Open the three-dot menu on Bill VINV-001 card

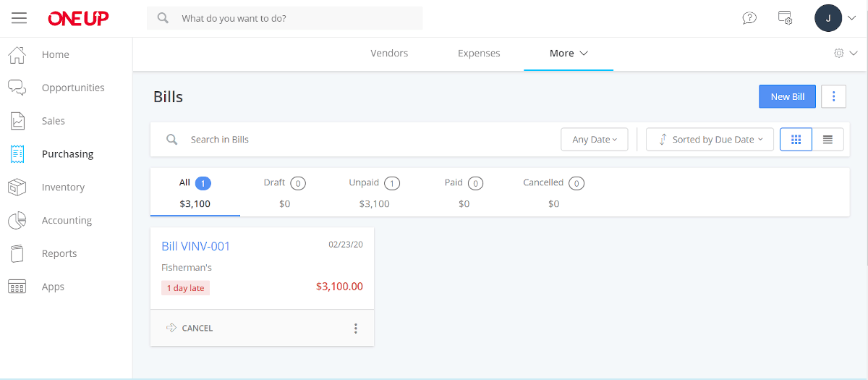355,329
